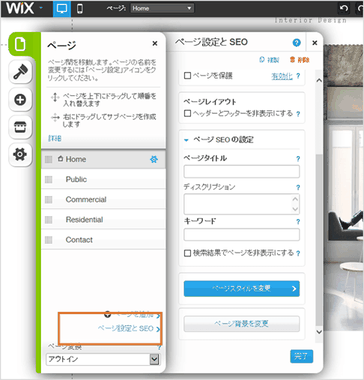Click help icon beside hide from search option
This screenshot has height=380, width=364.
point(298,254)
